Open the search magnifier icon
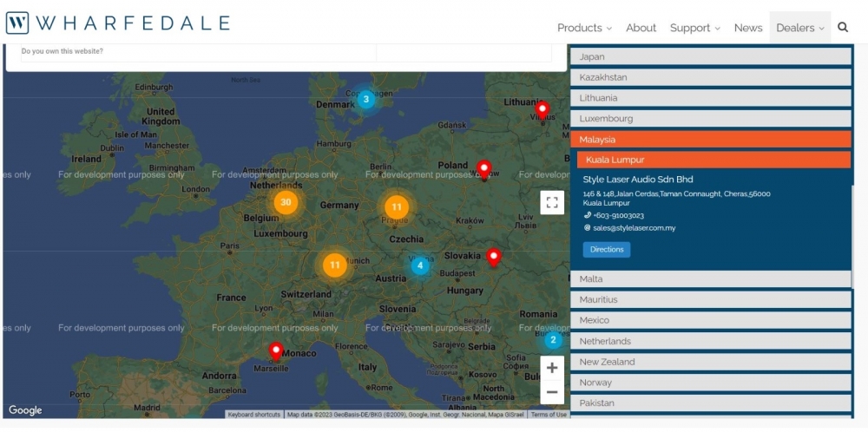The image size is (868, 432). click(x=843, y=27)
